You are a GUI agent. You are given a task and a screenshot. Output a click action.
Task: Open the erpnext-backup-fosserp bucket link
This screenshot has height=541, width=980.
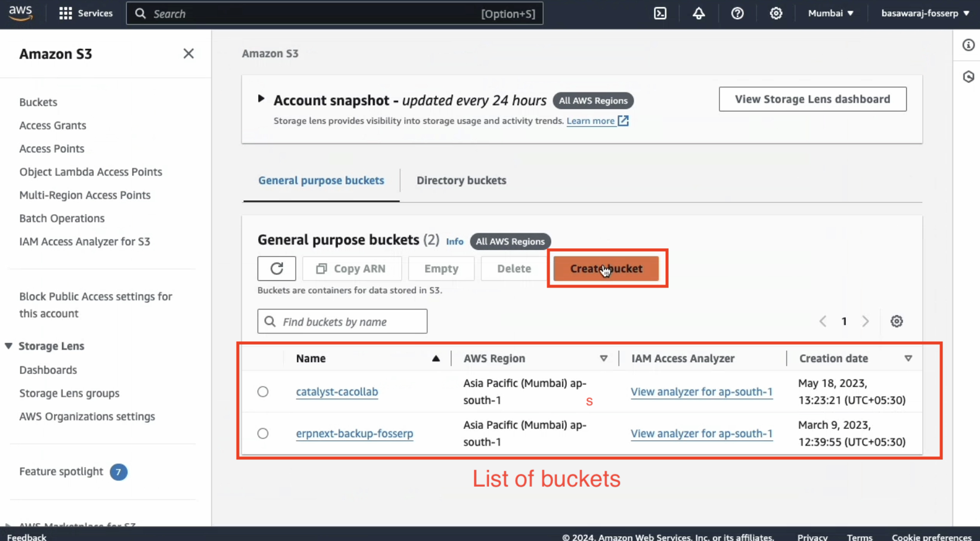[x=355, y=434]
